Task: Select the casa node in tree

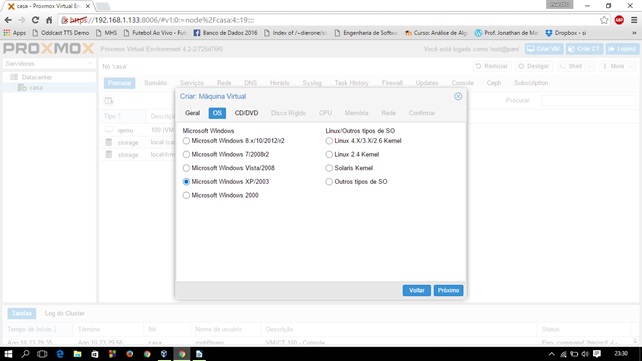Action: pos(31,88)
